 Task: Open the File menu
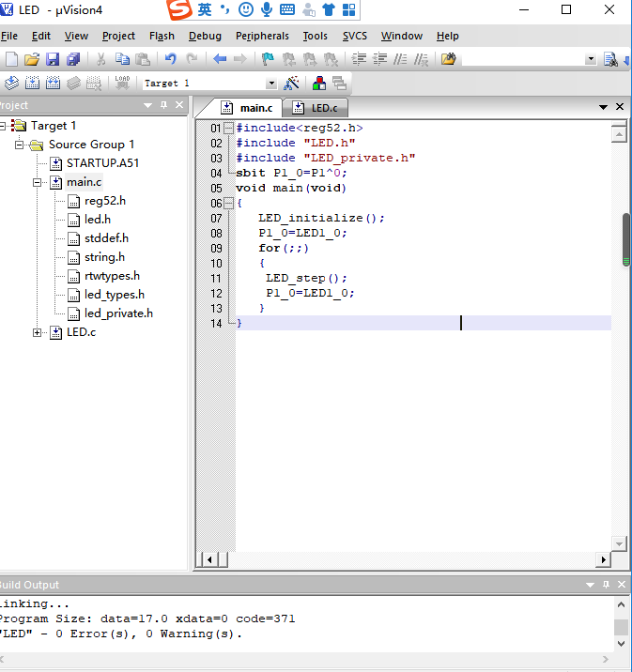9,36
